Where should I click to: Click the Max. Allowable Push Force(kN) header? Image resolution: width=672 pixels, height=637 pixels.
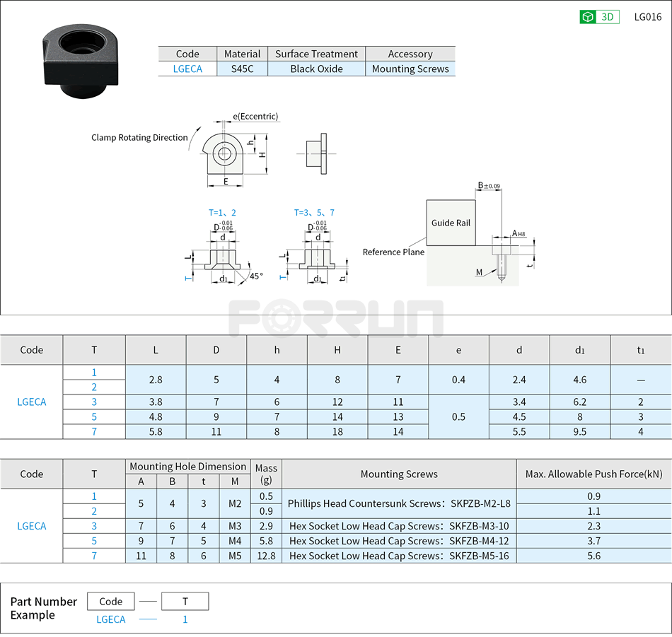(593, 474)
